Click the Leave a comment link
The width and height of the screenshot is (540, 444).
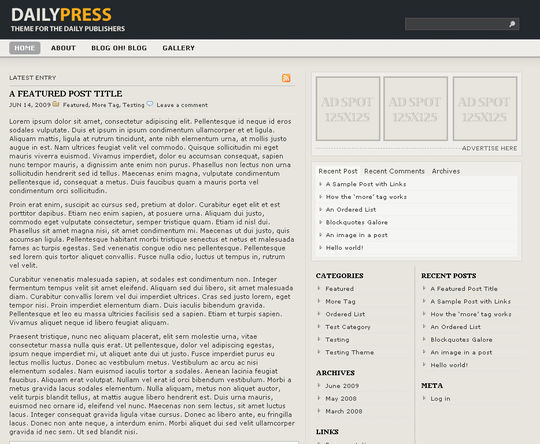point(182,105)
